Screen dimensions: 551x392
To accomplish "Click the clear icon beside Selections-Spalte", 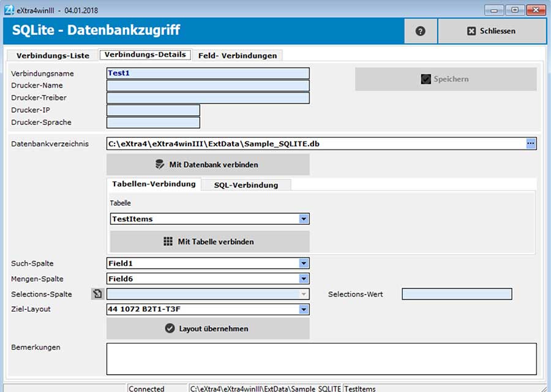I will point(97,294).
